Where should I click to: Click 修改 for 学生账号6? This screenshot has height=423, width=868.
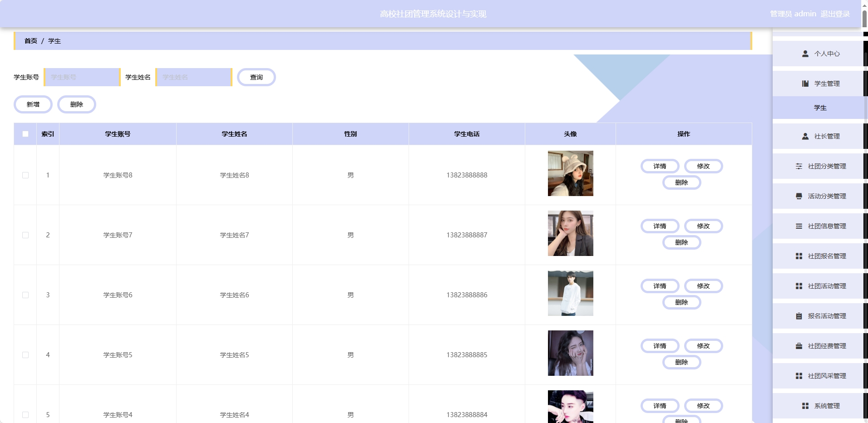703,286
